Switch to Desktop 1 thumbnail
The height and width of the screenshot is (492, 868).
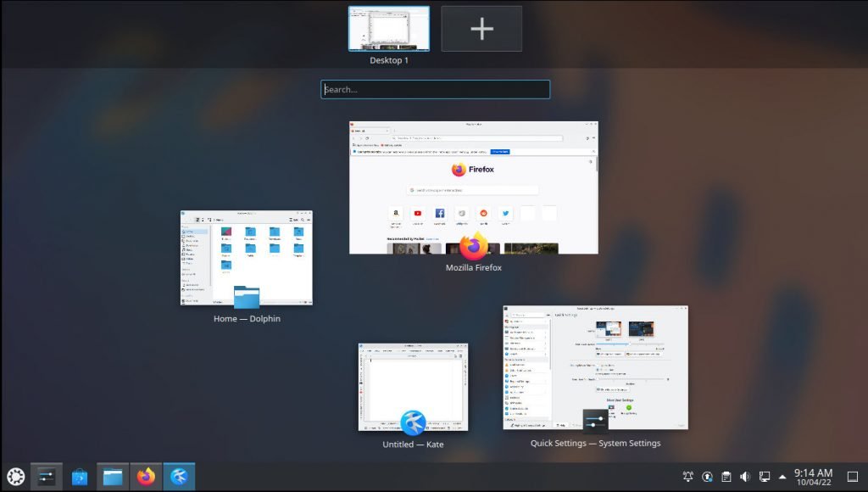(x=389, y=28)
